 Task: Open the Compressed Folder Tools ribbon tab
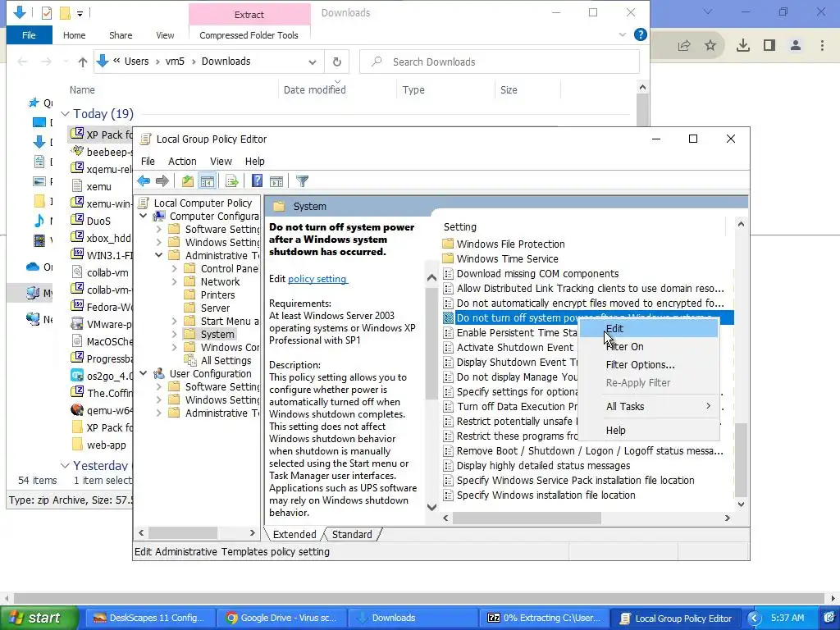249,35
